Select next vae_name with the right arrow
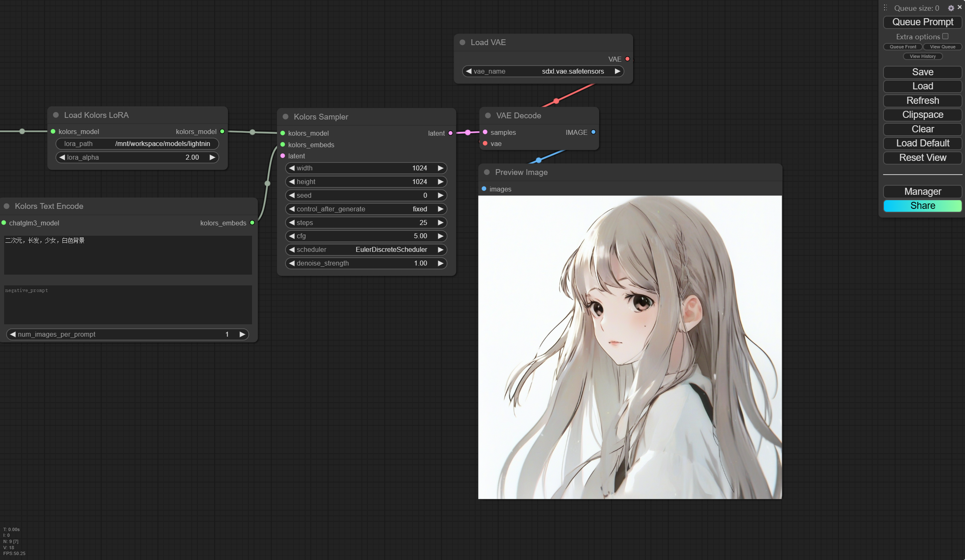This screenshot has width=965, height=560. [617, 71]
